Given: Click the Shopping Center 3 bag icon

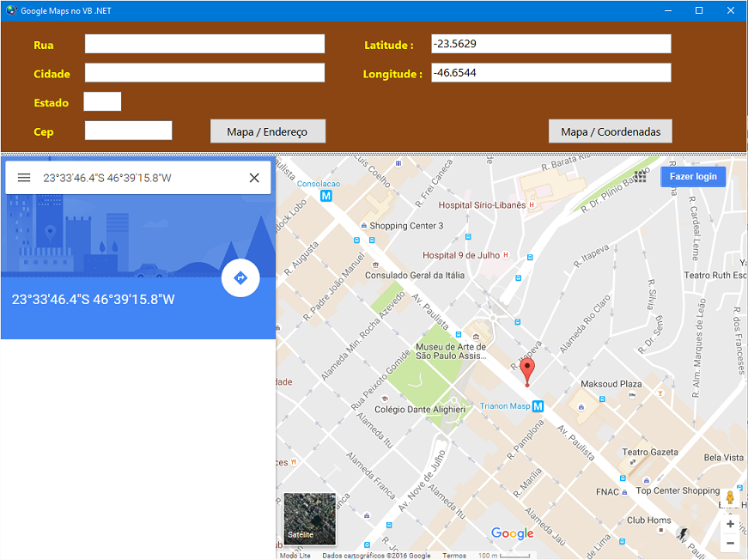Looking at the screenshot, I should click(364, 226).
